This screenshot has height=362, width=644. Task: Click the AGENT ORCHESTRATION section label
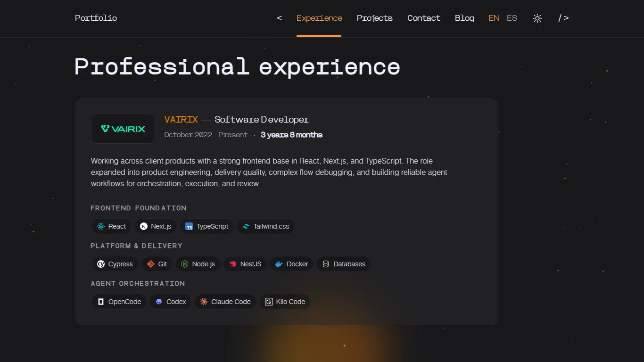(x=138, y=283)
